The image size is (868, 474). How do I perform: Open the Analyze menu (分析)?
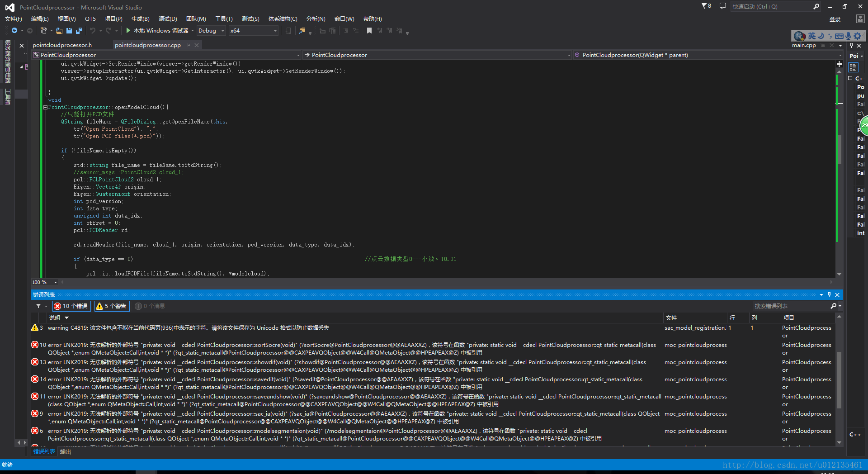(316, 19)
